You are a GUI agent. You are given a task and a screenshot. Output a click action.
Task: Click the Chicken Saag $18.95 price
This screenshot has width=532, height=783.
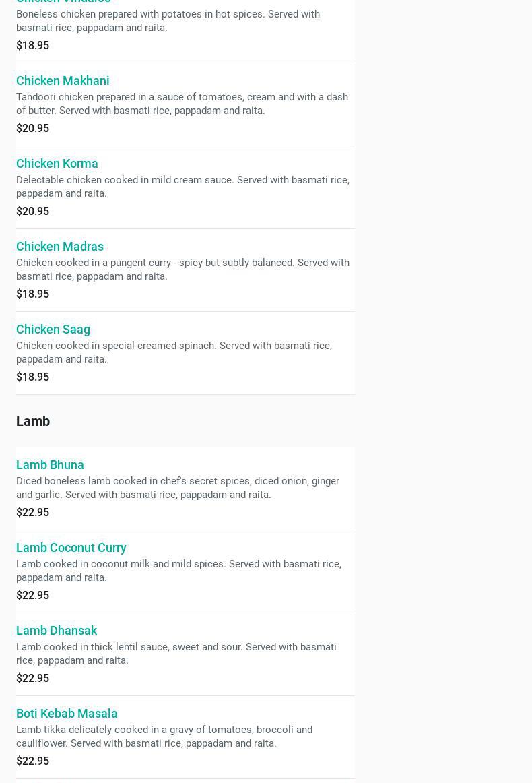point(32,377)
